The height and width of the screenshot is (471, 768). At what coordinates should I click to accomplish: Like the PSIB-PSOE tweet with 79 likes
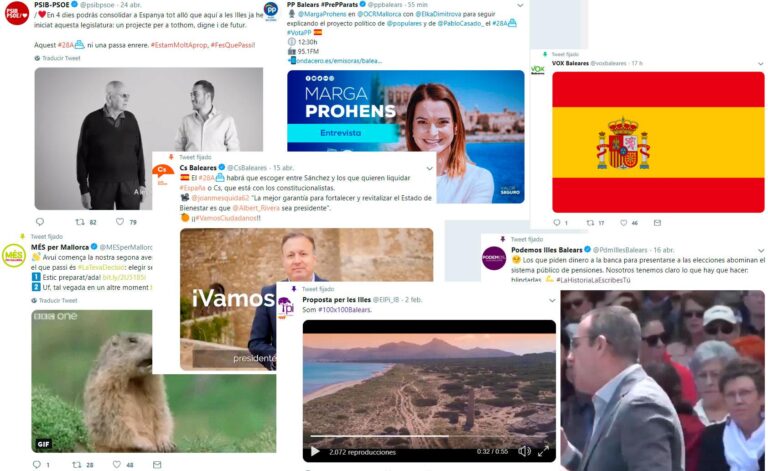(x=120, y=222)
